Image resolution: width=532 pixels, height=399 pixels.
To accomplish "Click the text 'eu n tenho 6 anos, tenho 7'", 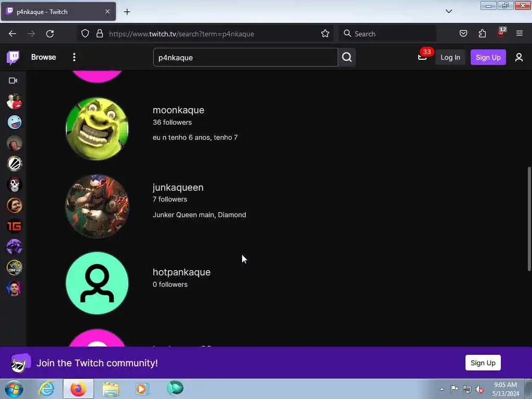I will click(x=195, y=137).
